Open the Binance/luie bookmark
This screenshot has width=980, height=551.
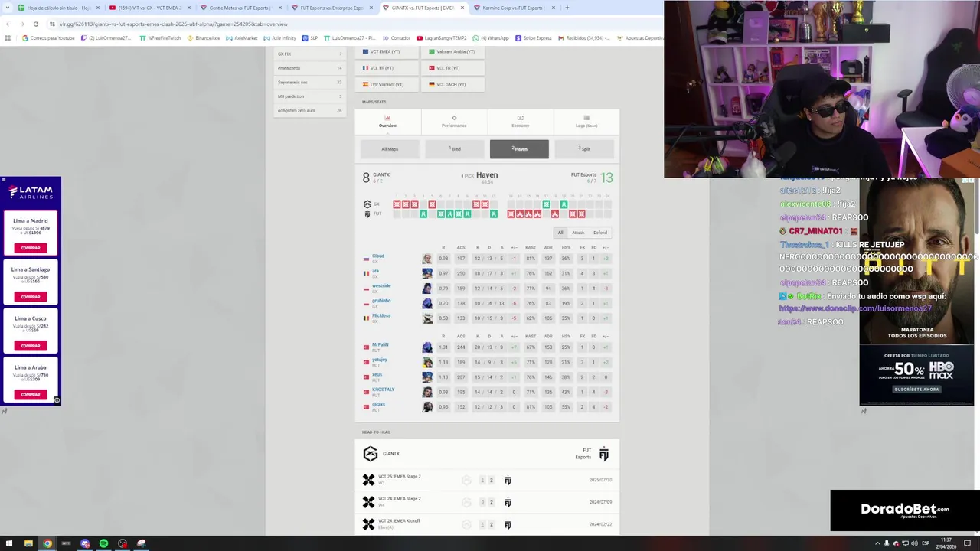click(x=204, y=38)
